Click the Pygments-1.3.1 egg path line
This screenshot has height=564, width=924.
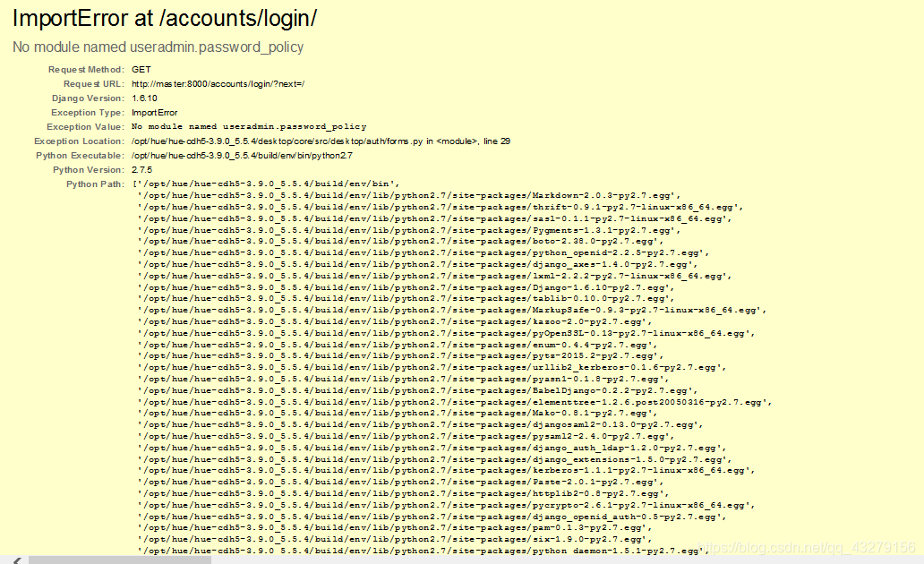[409, 230]
